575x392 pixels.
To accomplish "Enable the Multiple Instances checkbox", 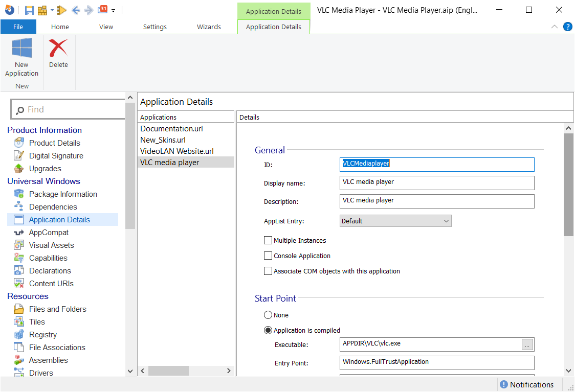I will [268, 240].
